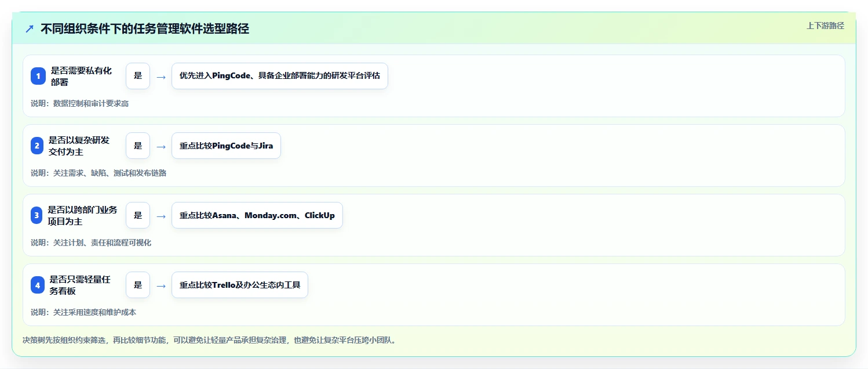Click the note 关注计划、责任和流程可视化
Viewport: 868px width, 369px height.
point(91,243)
